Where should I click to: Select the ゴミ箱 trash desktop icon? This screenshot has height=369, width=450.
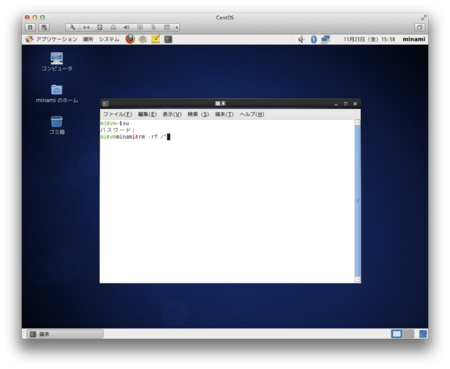coord(57,125)
